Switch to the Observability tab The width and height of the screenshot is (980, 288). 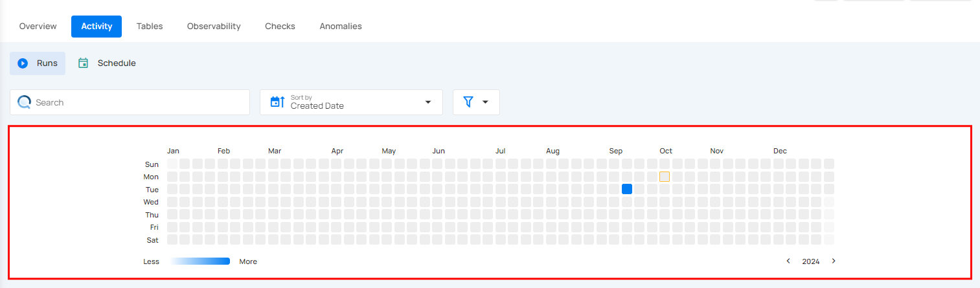click(x=214, y=27)
